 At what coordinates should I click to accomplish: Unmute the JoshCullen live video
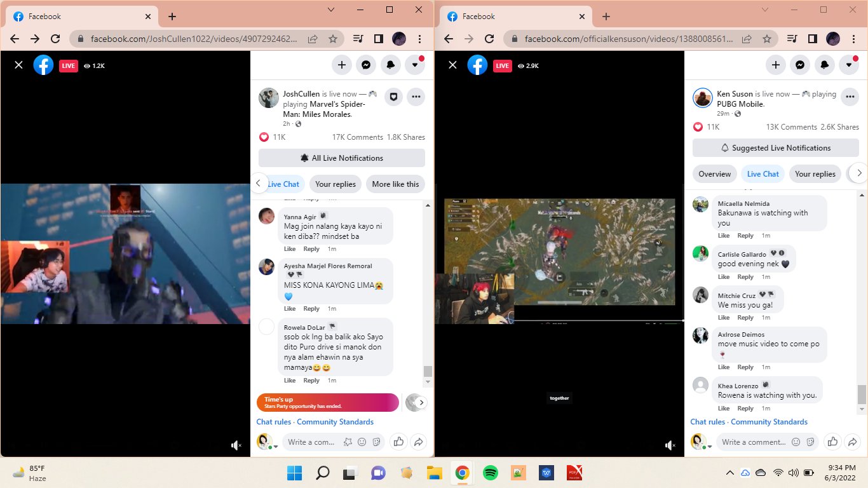236,446
